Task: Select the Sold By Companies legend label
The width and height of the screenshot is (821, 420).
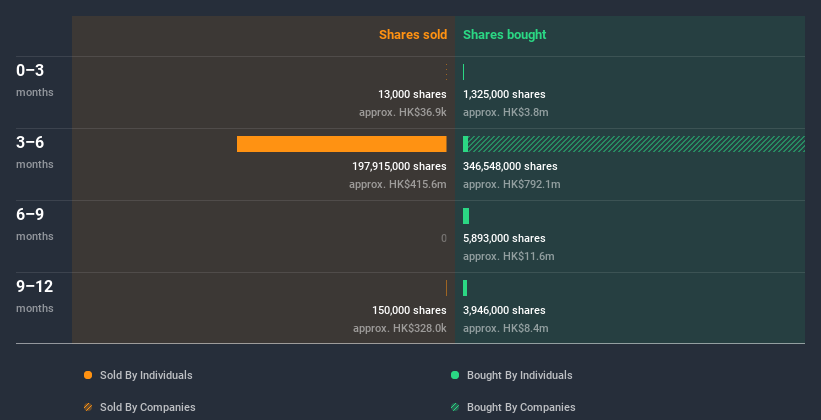Action: coord(148,407)
